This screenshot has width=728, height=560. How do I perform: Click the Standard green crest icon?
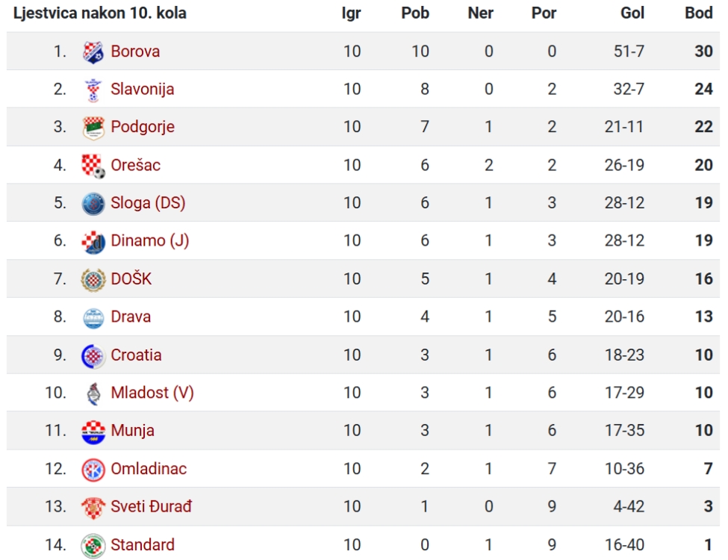(x=93, y=545)
